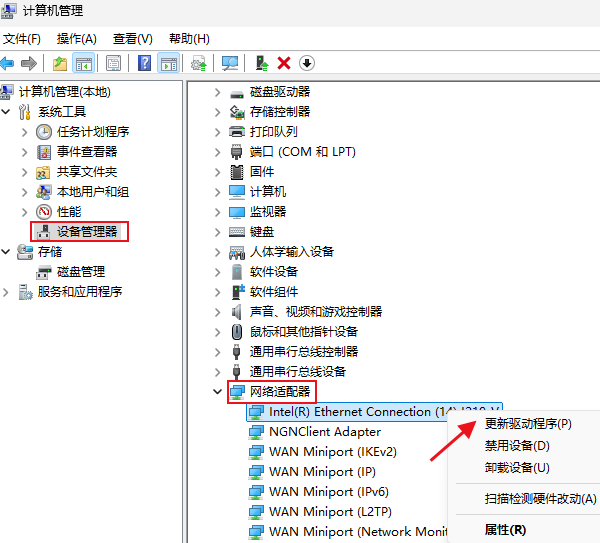The height and width of the screenshot is (543, 600).
Task: Click the 存储控制器 category label
Action: (280, 112)
